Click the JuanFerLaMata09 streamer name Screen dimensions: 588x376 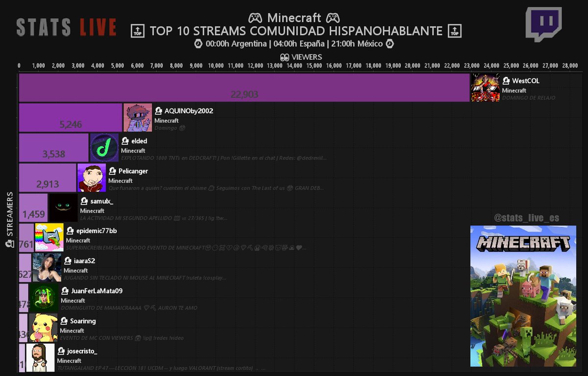point(97,291)
